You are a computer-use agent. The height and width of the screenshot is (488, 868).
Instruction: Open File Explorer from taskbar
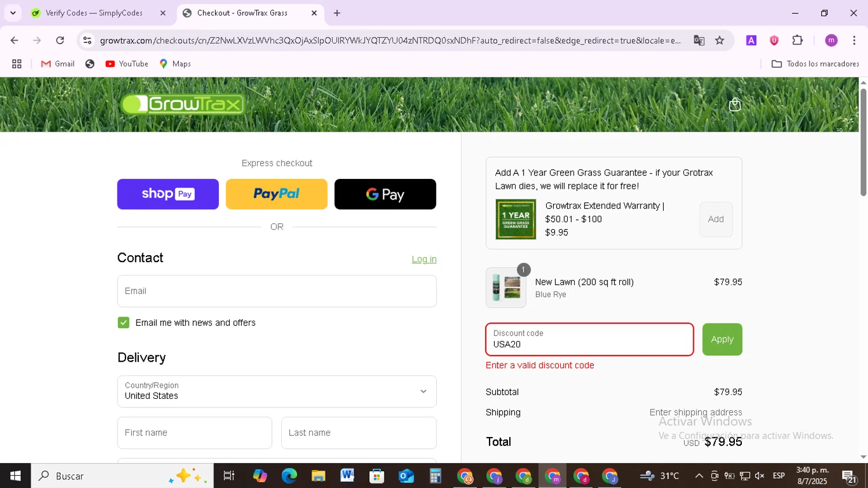point(318,476)
